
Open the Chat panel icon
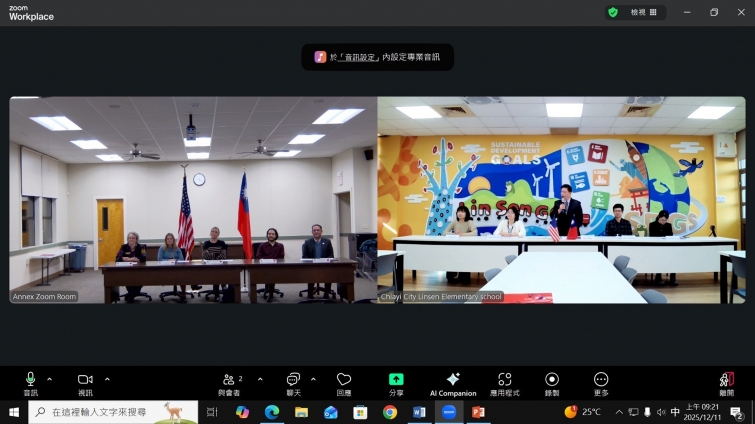point(293,380)
